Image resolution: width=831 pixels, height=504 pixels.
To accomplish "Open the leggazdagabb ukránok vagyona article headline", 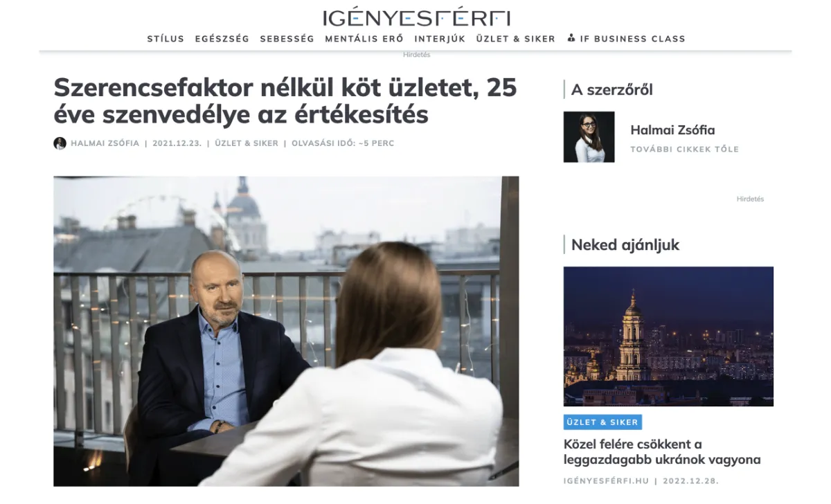I will click(662, 451).
